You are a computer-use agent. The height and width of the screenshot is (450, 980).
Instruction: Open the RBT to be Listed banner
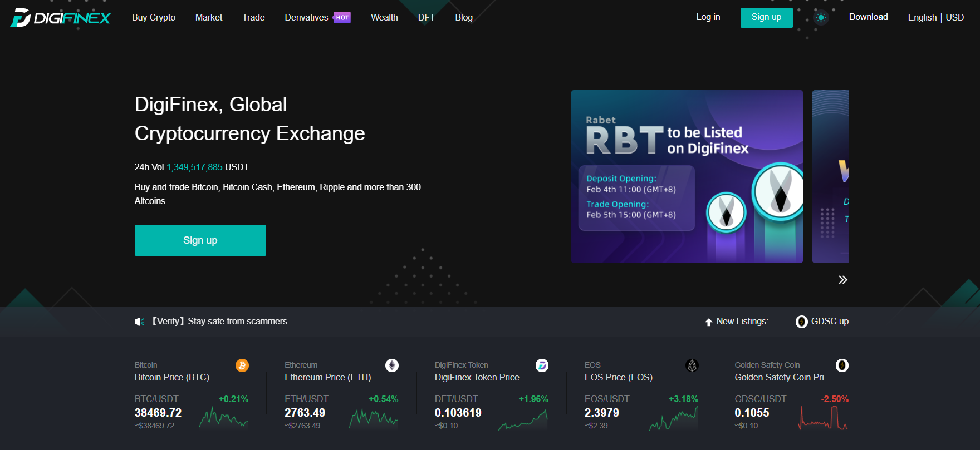(x=687, y=176)
